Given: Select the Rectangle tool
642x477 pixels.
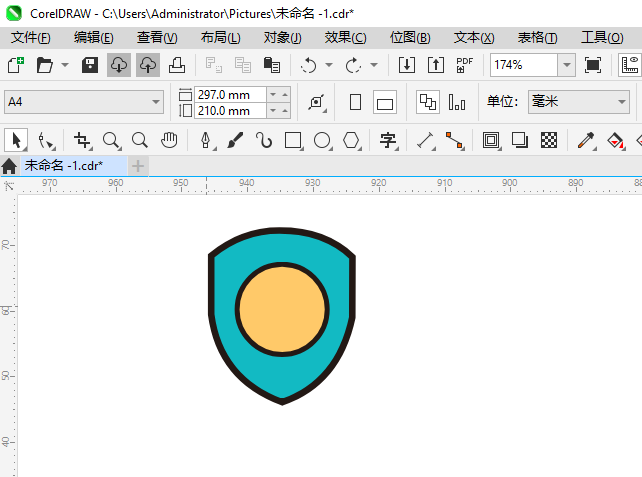Looking at the screenshot, I should point(293,140).
